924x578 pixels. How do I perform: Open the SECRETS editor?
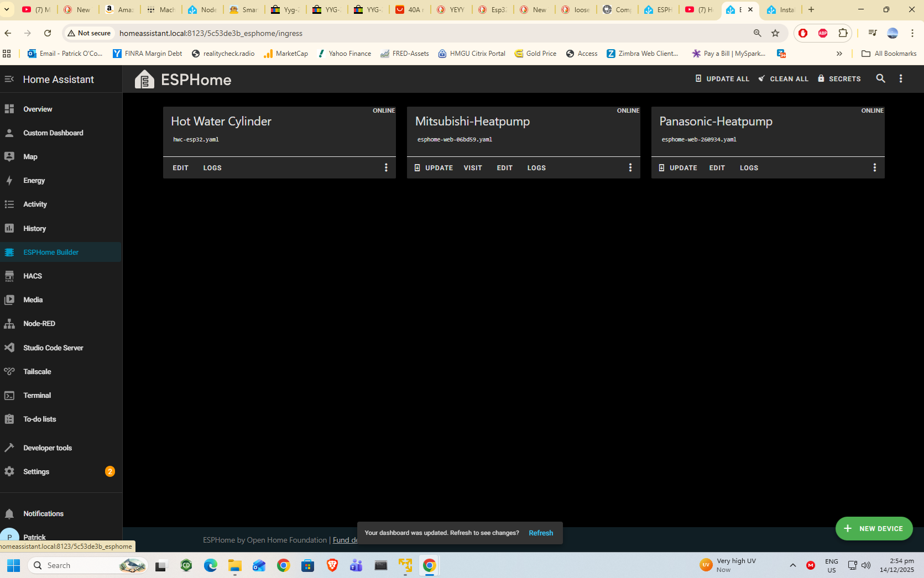[839, 79]
